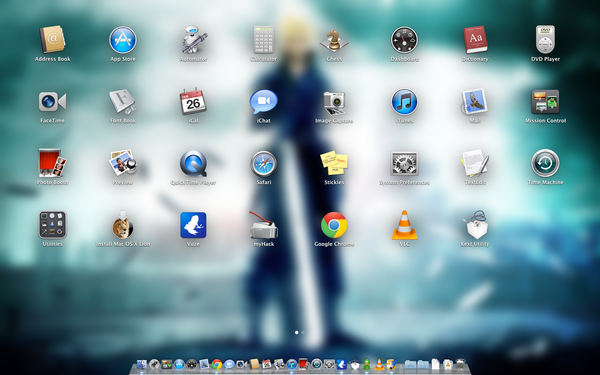Click the Chrome icon in the Dock
The width and height of the screenshot is (600, 375).
[x=217, y=364]
